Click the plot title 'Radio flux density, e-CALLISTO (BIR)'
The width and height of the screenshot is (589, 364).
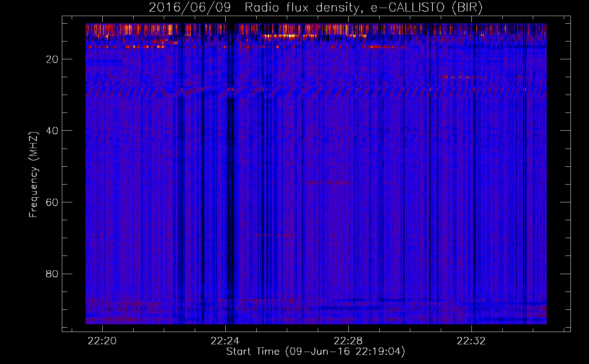[363, 8]
